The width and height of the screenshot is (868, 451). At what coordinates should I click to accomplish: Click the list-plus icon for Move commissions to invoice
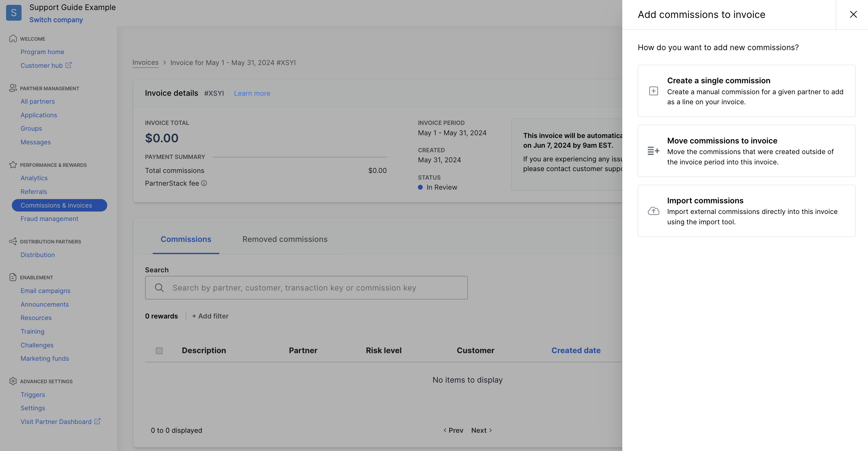coord(653,151)
